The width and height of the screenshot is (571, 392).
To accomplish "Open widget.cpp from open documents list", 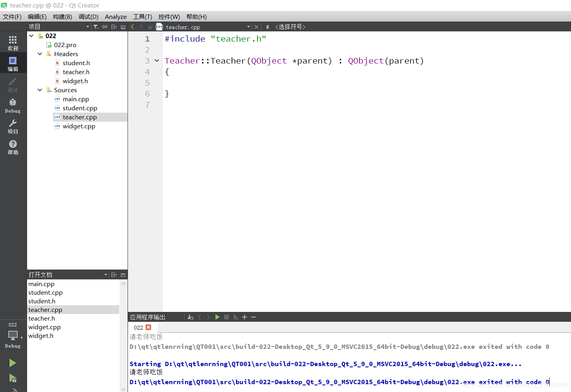I will pos(73,327).
